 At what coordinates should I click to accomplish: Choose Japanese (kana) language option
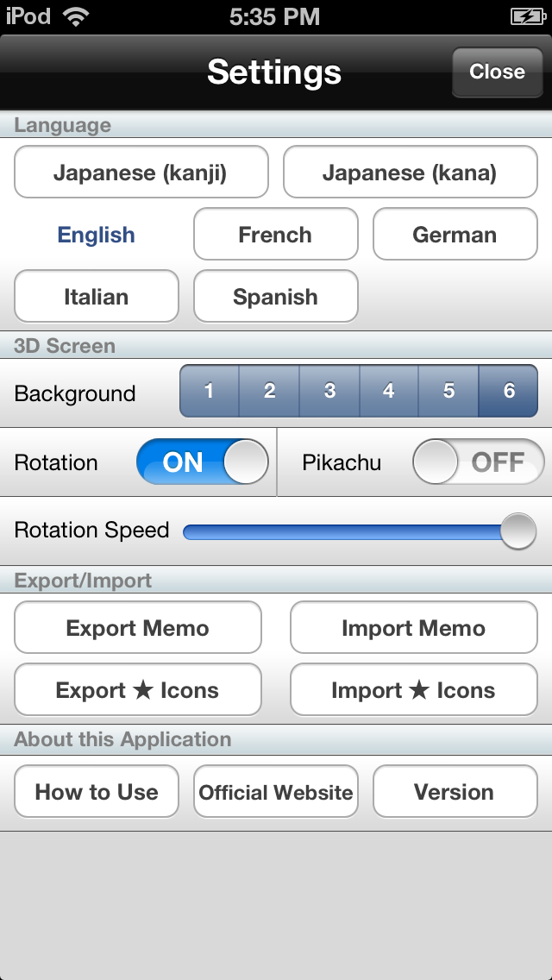point(410,173)
